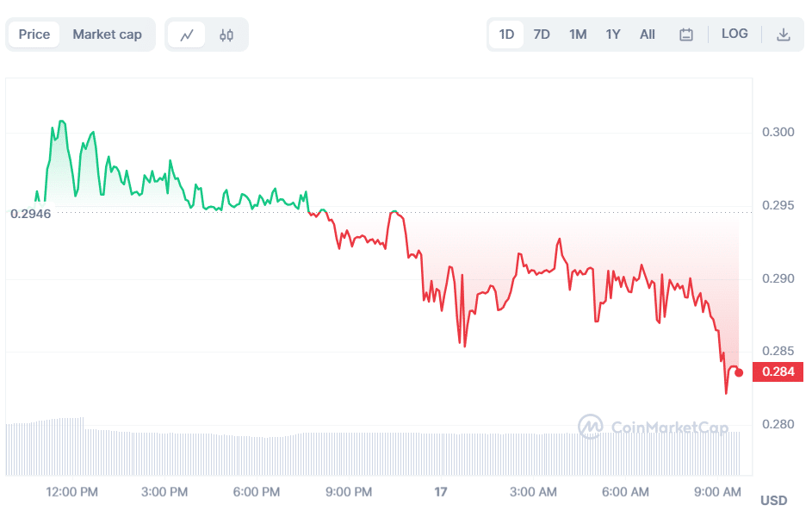The width and height of the screenshot is (812, 518).
Task: Download the chart data
Action: [x=784, y=34]
